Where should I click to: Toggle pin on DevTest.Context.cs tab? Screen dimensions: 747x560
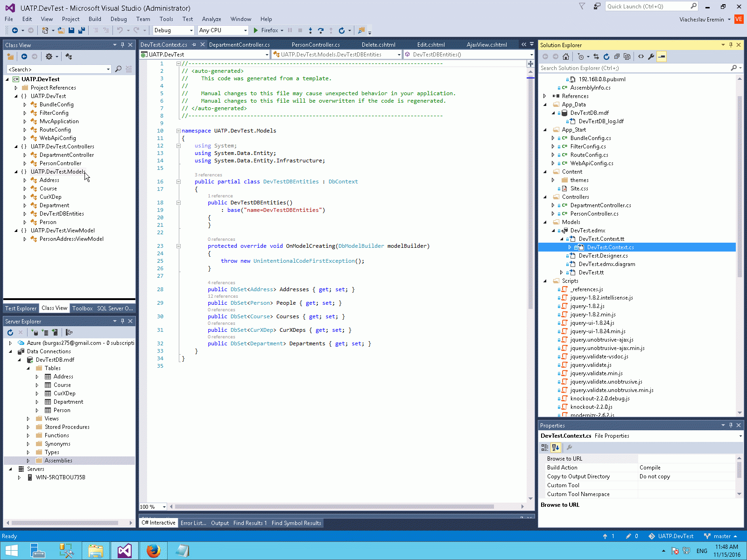194,45
